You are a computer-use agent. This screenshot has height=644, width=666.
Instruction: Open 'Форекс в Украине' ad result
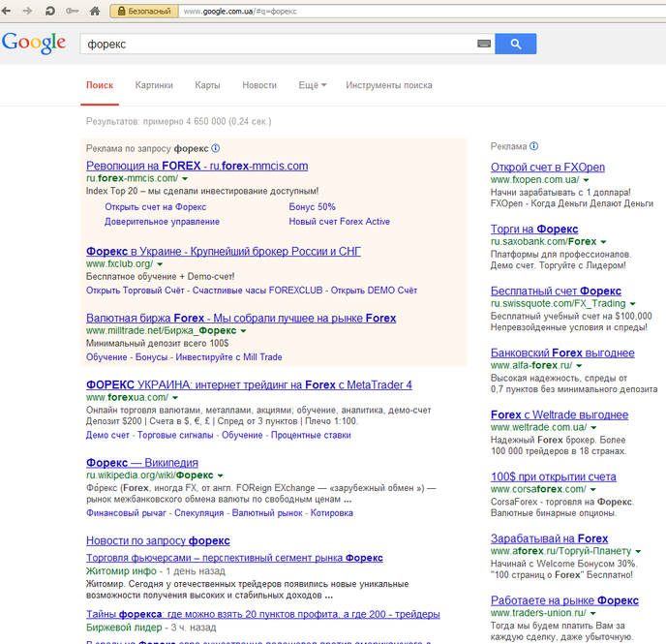coord(224,251)
